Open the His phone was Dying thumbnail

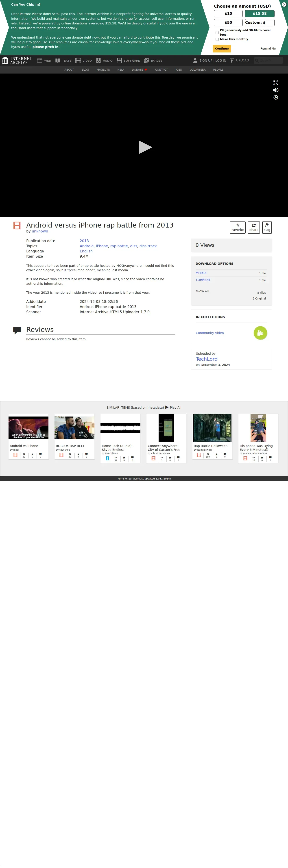pos(258,428)
